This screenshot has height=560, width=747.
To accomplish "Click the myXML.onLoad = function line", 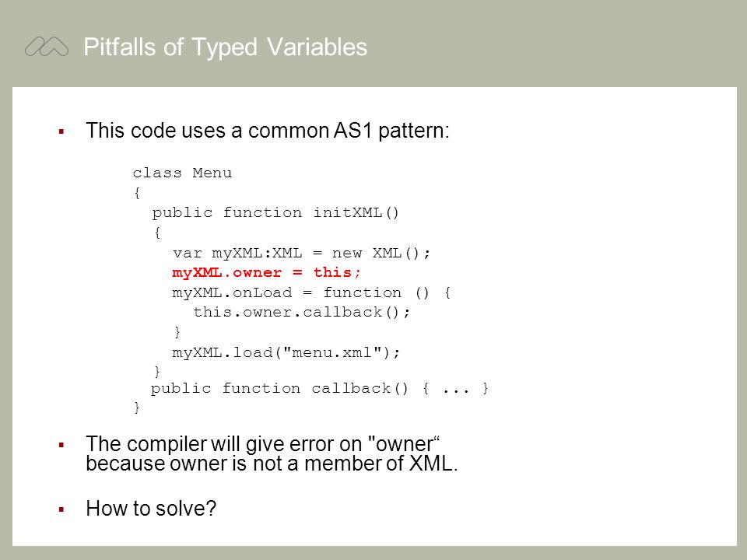I will pos(311,292).
